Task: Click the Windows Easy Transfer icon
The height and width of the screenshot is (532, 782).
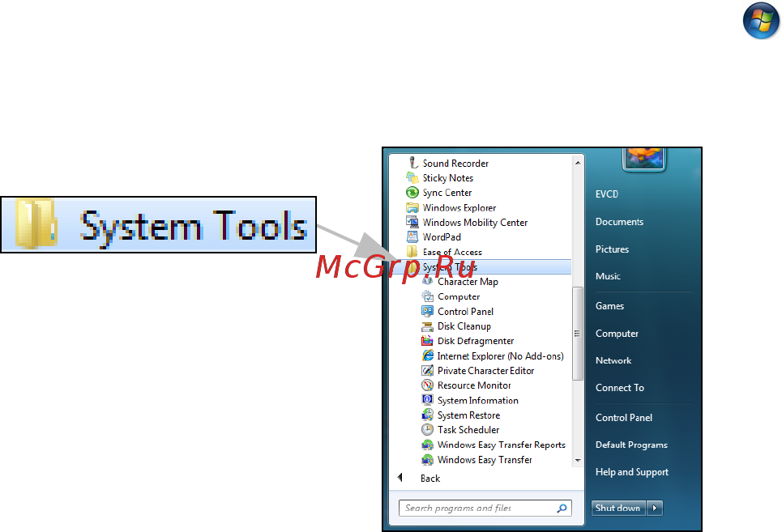Action: (x=427, y=459)
